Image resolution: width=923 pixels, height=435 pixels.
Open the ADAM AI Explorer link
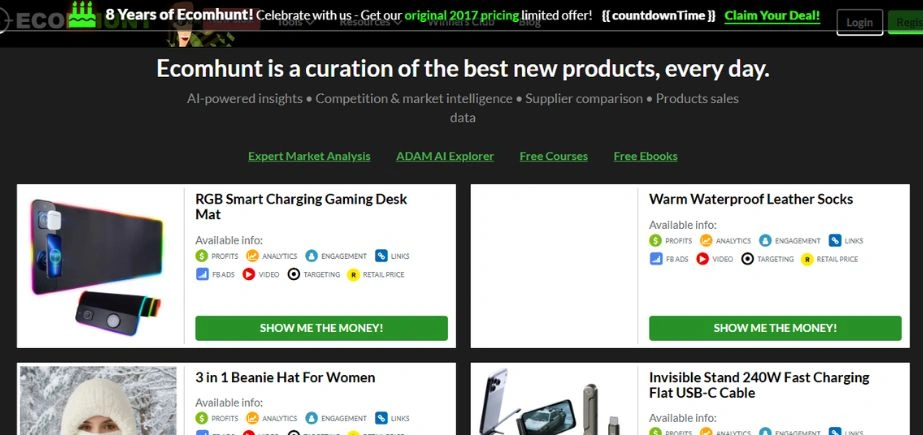(445, 156)
